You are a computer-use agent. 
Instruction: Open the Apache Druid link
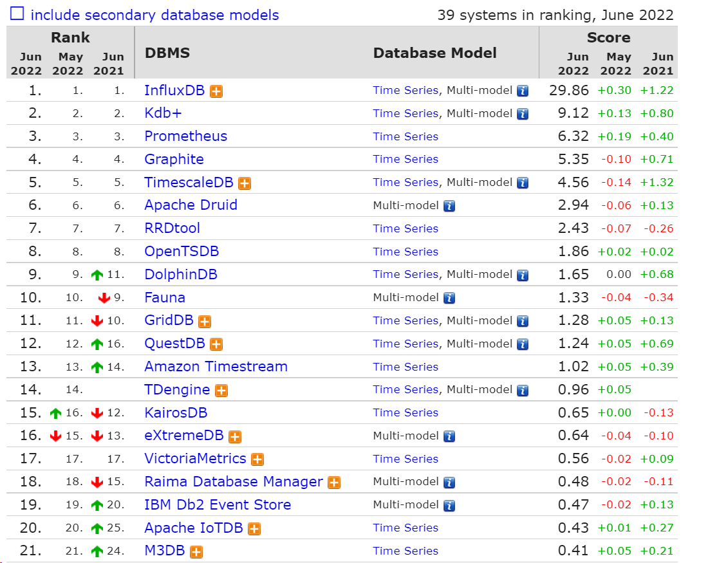click(x=191, y=205)
